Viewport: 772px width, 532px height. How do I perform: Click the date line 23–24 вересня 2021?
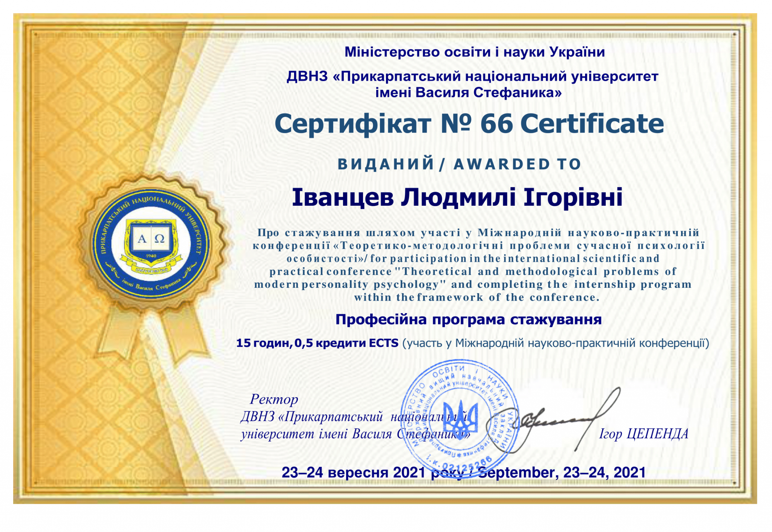pyautogui.click(x=354, y=472)
